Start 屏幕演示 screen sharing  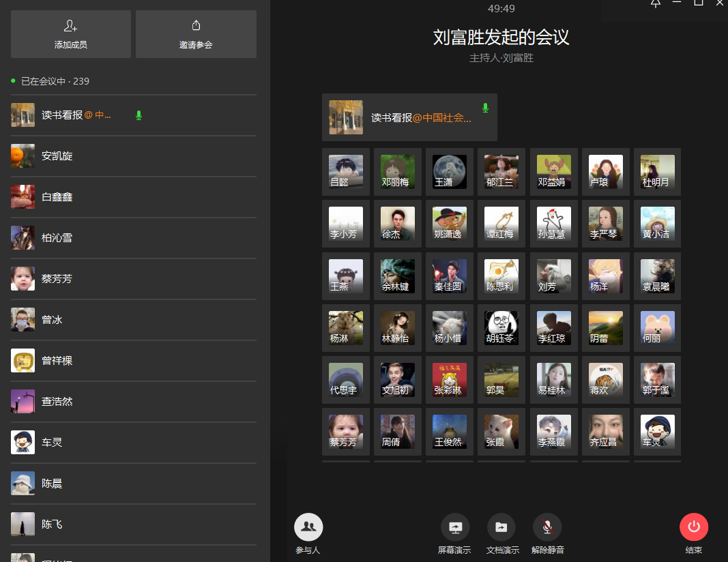(x=454, y=527)
